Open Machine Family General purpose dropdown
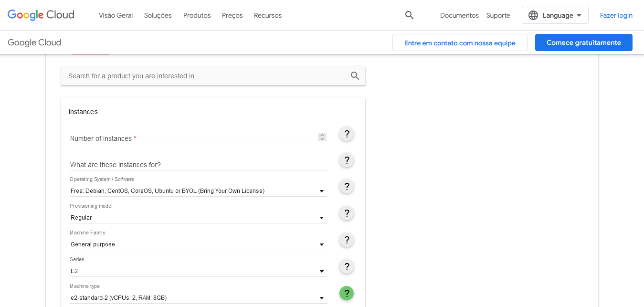 pos(199,244)
